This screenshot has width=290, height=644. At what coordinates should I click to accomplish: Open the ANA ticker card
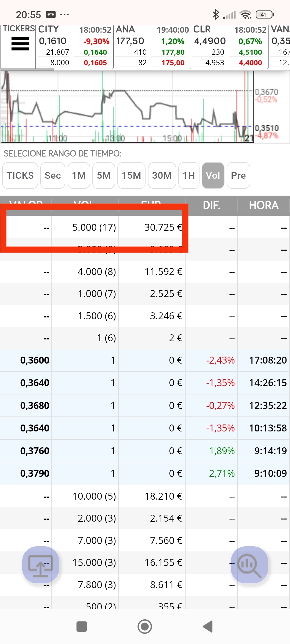click(x=152, y=46)
